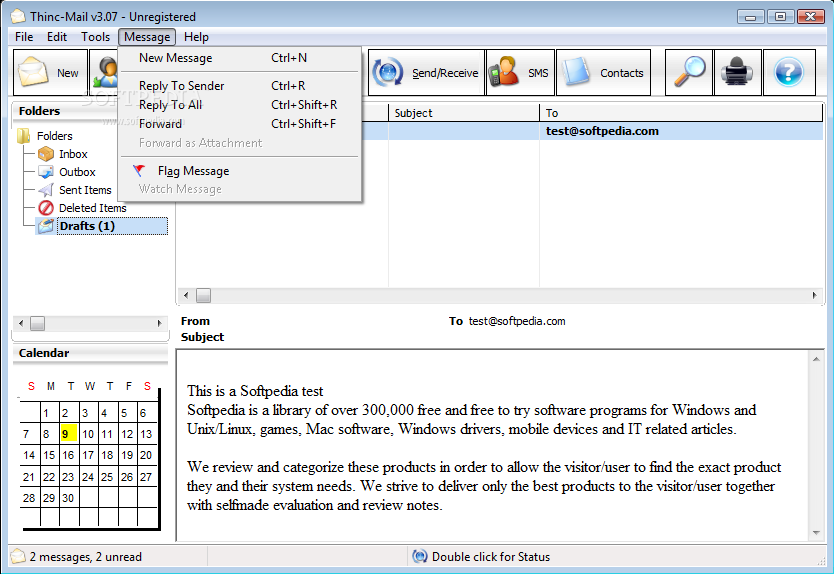Choose Reply To All menu item
This screenshot has height=574, width=834.
[x=239, y=105]
